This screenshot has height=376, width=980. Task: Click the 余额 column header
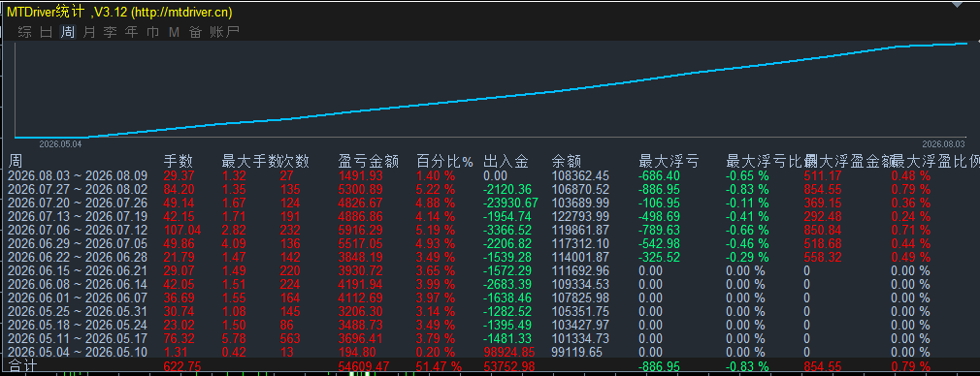[x=567, y=162]
